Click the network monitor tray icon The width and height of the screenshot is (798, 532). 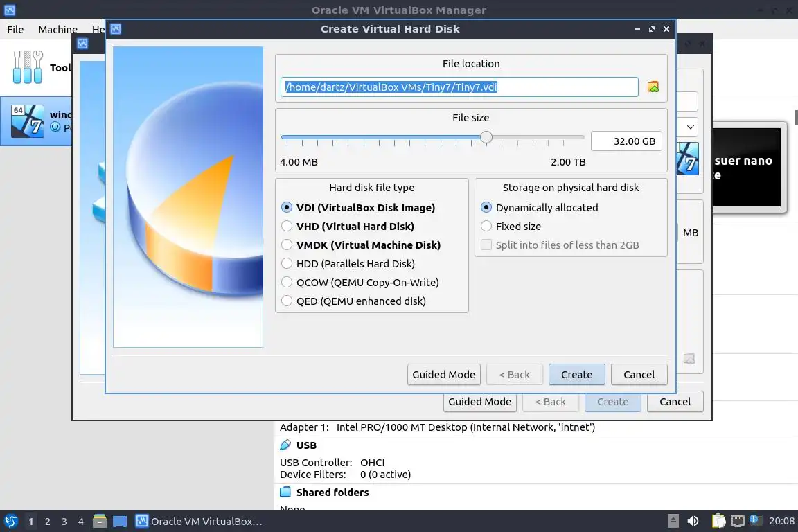[x=737, y=521]
